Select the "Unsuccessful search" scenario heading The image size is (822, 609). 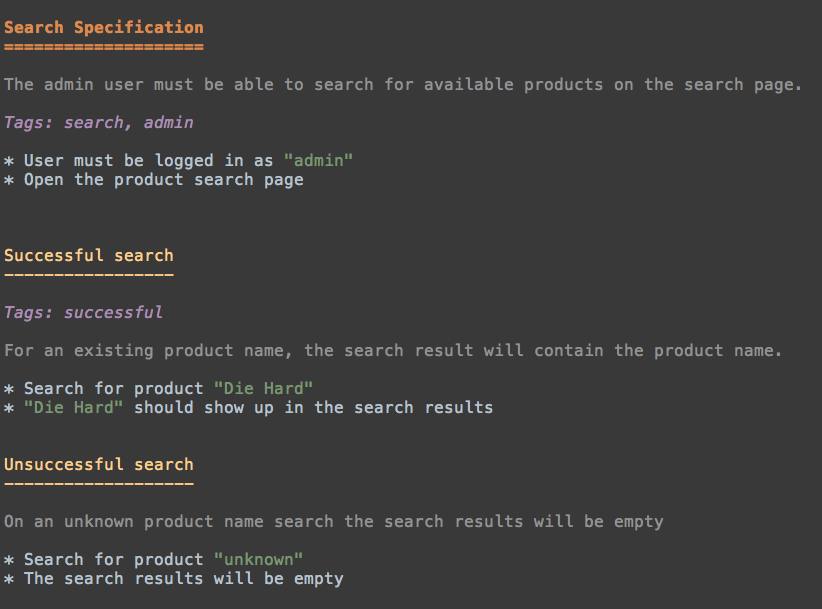pos(98,464)
